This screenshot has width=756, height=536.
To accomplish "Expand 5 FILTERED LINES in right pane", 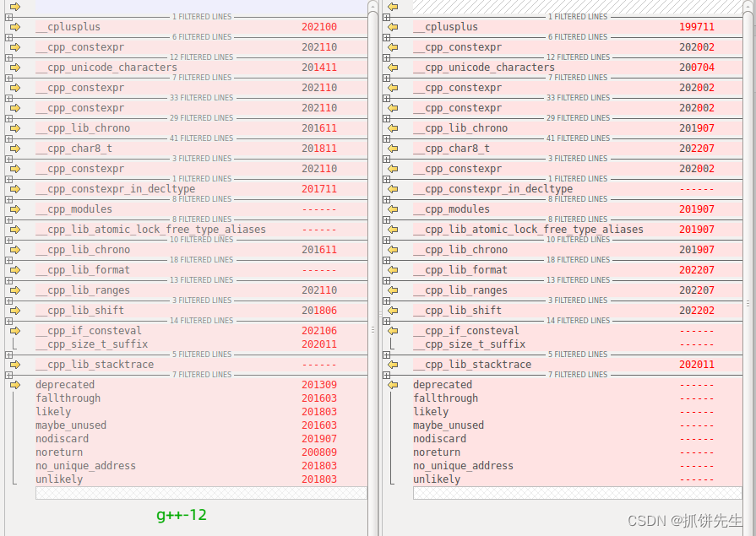I will pos(386,355).
